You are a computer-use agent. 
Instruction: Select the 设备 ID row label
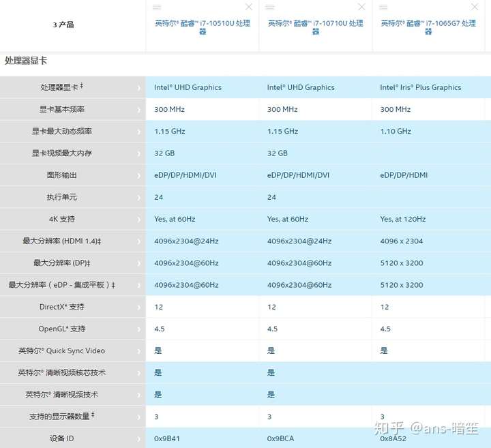(x=61, y=438)
